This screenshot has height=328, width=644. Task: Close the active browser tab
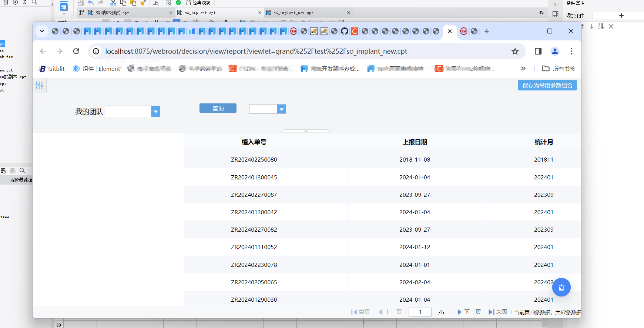pos(450,31)
